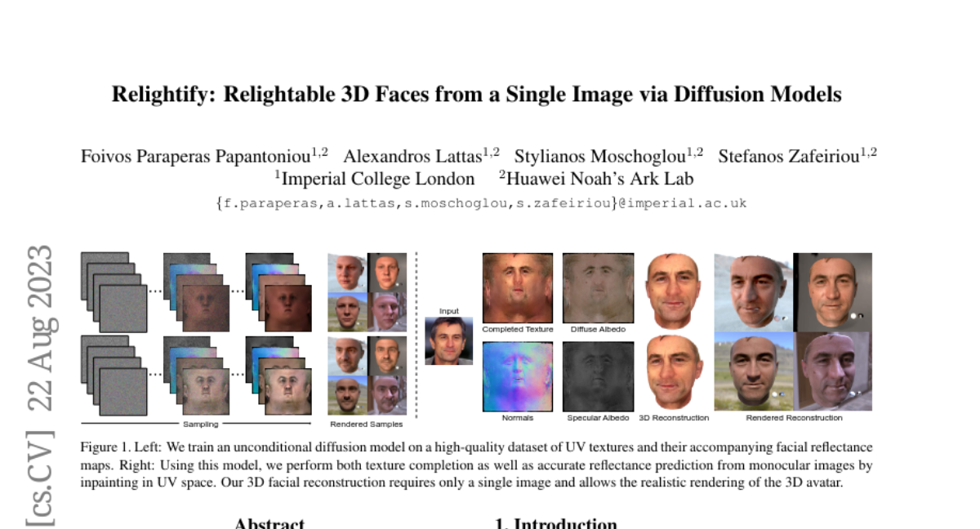Click the Completed Texture image
The image size is (980, 529).
[517, 288]
